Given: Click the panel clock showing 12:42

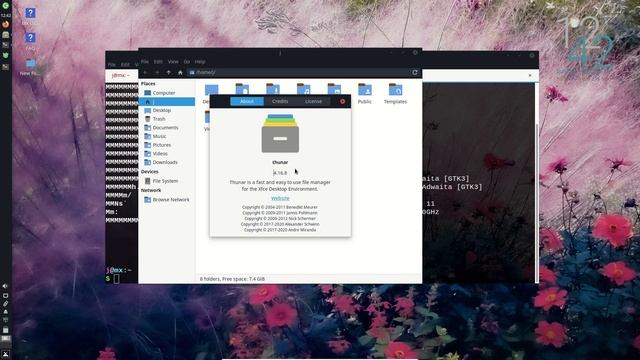Looking at the screenshot, I should [5, 16].
